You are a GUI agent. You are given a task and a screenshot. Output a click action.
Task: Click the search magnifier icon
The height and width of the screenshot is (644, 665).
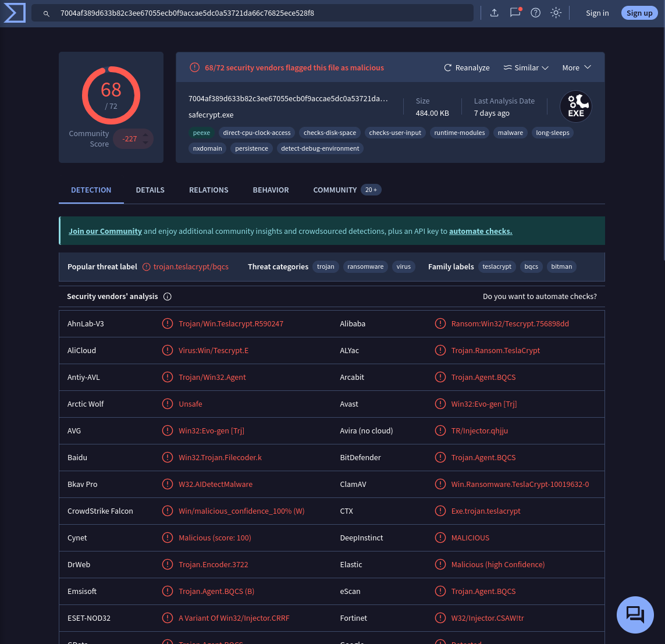pyautogui.click(x=46, y=13)
